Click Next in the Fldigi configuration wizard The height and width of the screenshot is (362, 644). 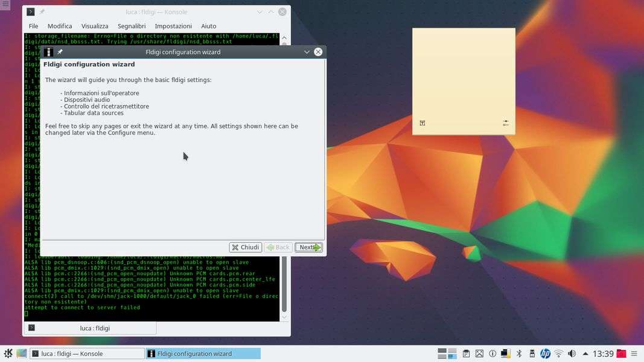[308, 247]
